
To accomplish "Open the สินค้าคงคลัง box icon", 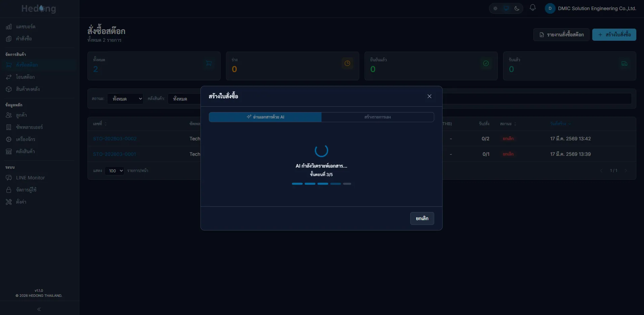I will click(9, 89).
